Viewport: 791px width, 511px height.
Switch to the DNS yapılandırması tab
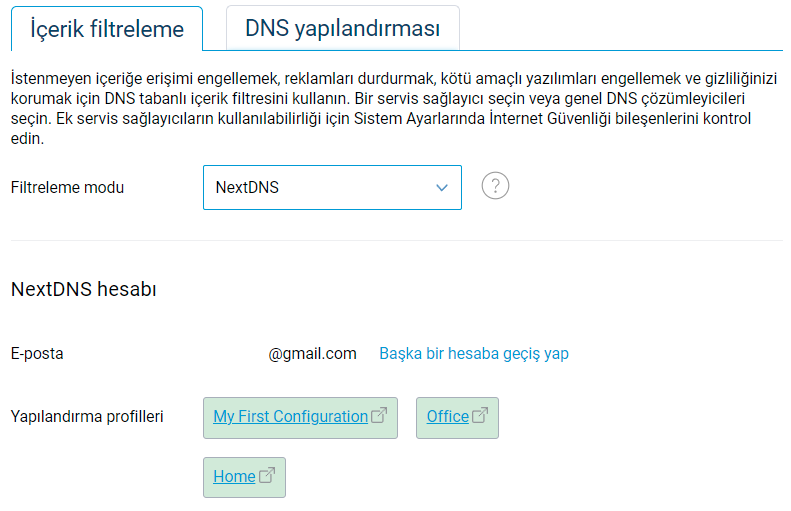click(342, 29)
